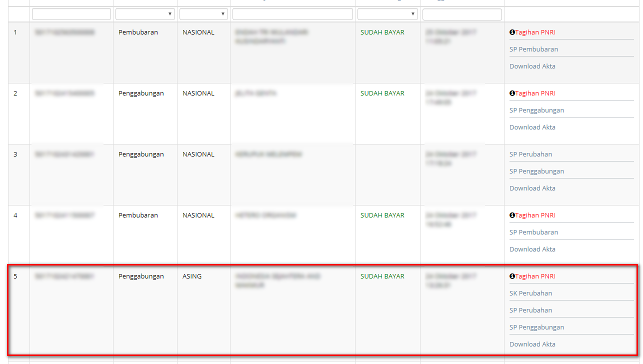This screenshot has width=643, height=364.
Task: Open SP Penggabungan link in row 2
Action: [x=536, y=110]
